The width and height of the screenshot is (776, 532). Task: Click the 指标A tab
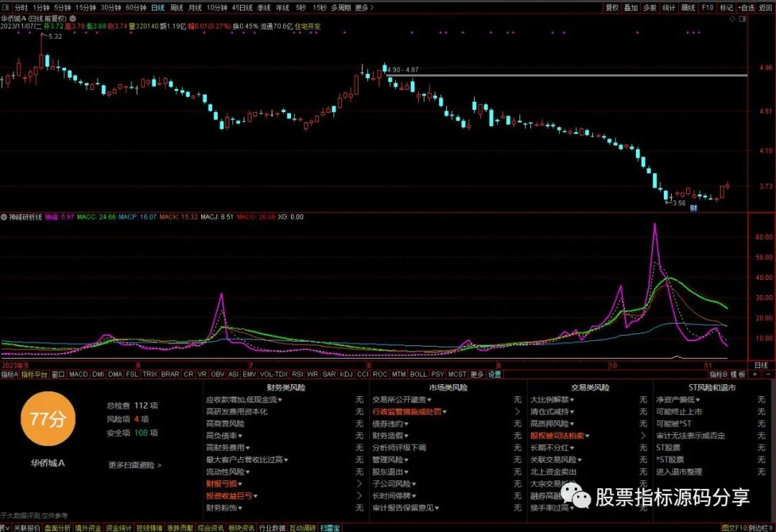tap(9, 374)
